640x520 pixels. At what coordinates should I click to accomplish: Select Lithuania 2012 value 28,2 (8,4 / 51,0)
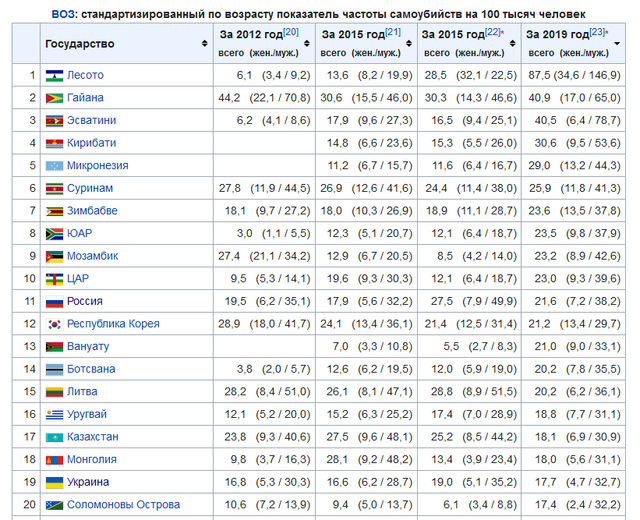267,392
